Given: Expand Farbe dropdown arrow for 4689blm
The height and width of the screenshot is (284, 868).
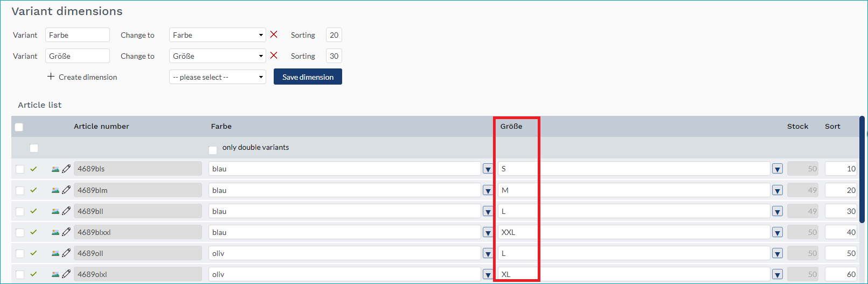Looking at the screenshot, I should (488, 190).
